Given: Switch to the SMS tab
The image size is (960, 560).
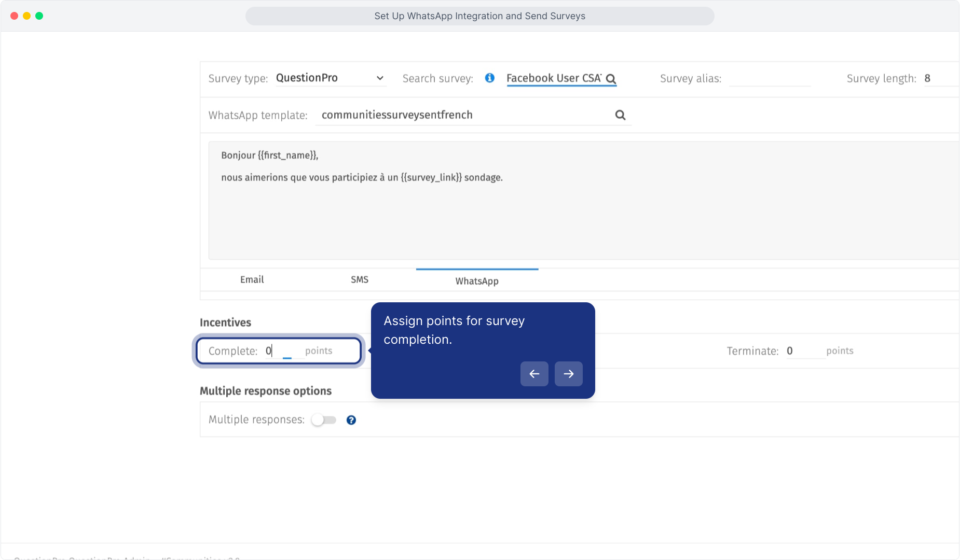Looking at the screenshot, I should [360, 280].
